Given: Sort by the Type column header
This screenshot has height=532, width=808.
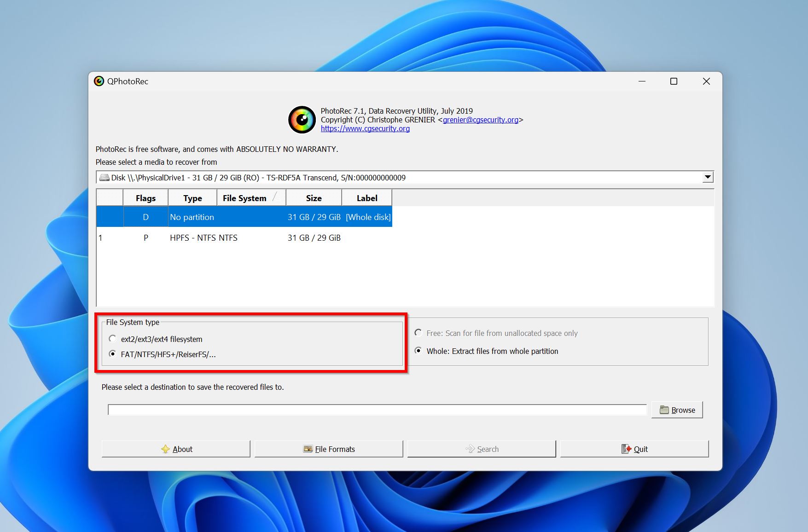Looking at the screenshot, I should click(192, 198).
